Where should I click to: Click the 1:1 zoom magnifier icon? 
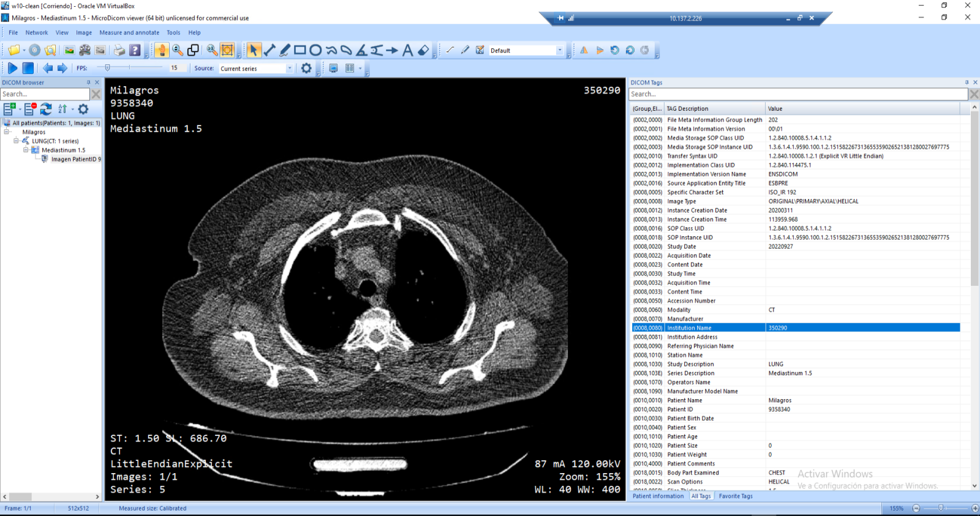(x=212, y=50)
